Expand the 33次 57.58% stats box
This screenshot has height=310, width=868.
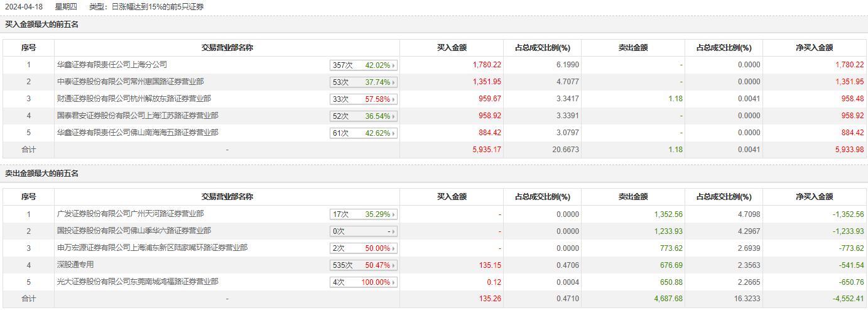tap(364, 99)
